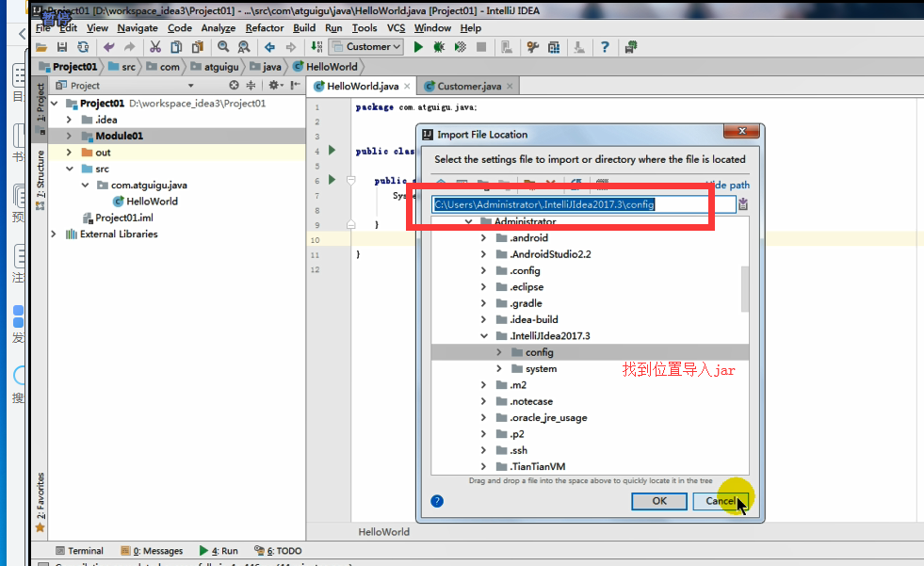The height and width of the screenshot is (566, 924).
Task: Expand the .android folder in dialog tree
Action: (x=484, y=238)
